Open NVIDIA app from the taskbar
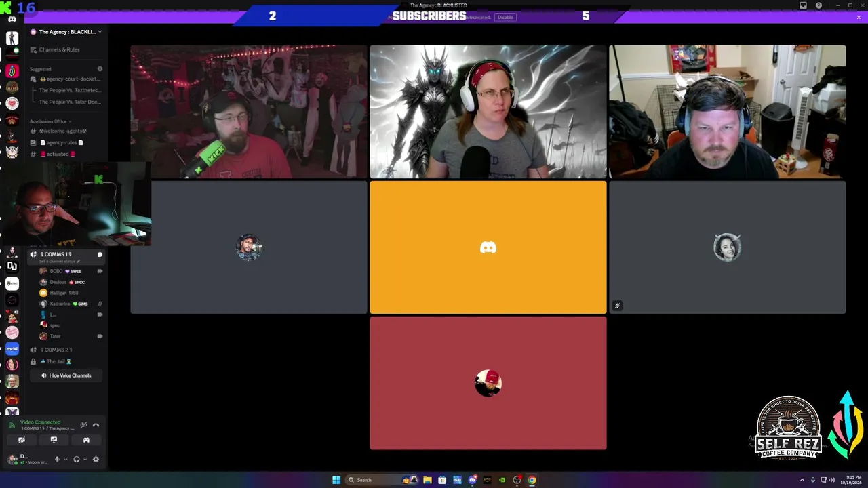The height and width of the screenshot is (488, 868). point(502,480)
